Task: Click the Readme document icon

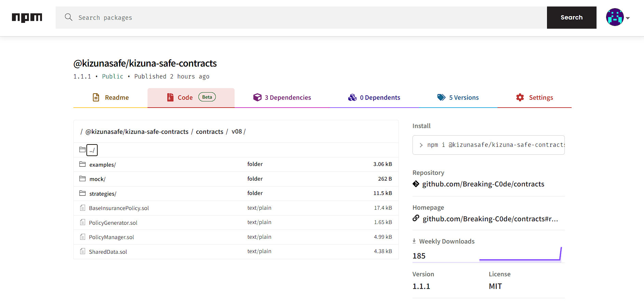Action: (96, 97)
